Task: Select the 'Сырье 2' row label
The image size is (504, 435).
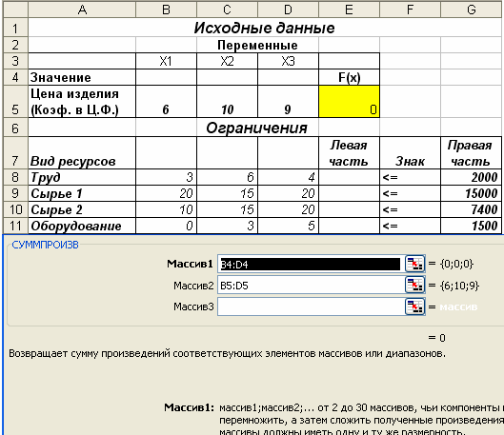Action: 82,209
